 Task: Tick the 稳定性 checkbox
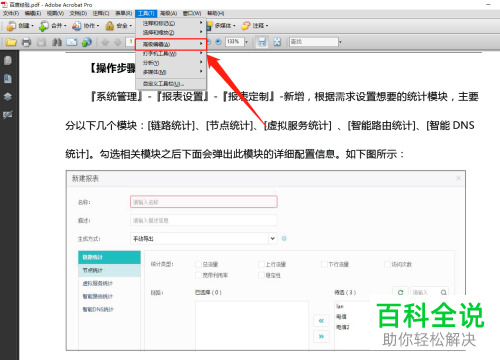[261, 275]
